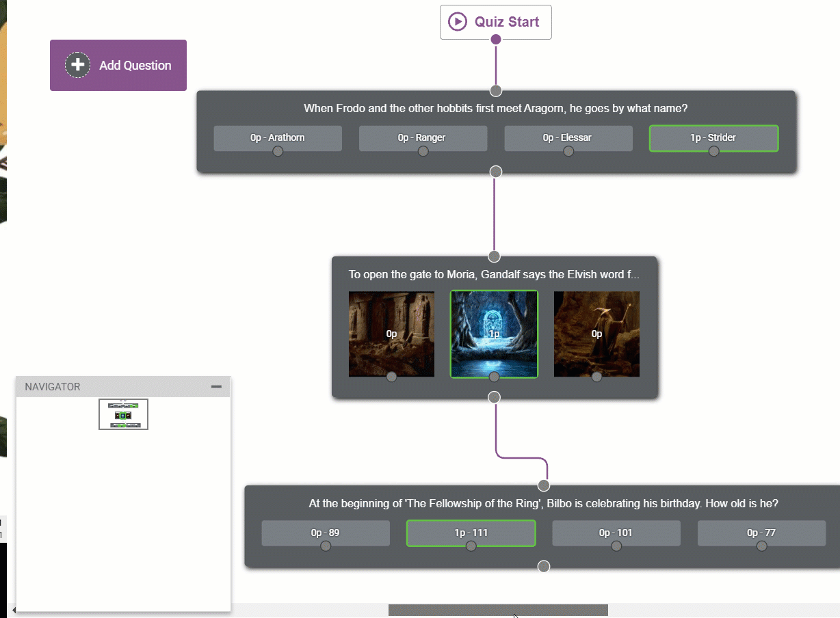This screenshot has width=840, height=618.
Task: Click the Aragorn question's top input connector
Action: pos(496,91)
